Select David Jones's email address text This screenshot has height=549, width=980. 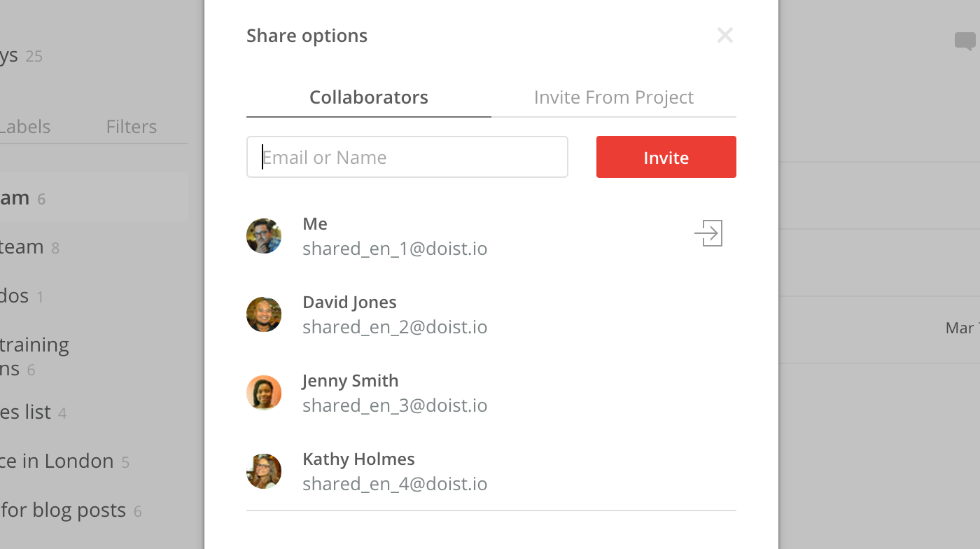pos(395,326)
